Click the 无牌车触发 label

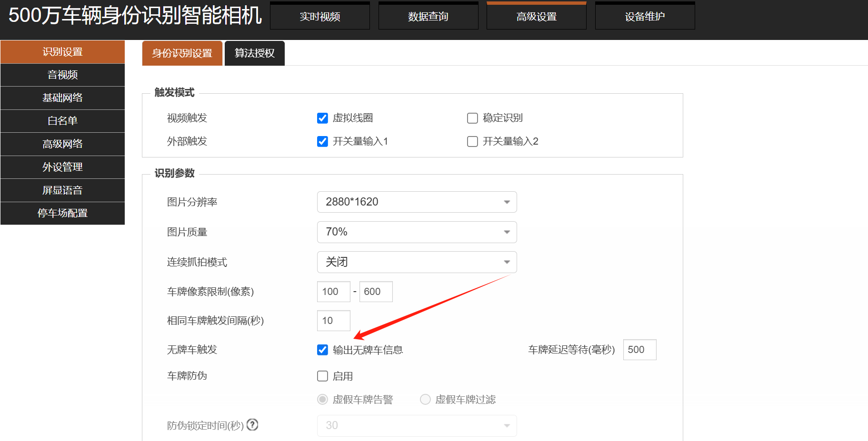click(x=192, y=350)
